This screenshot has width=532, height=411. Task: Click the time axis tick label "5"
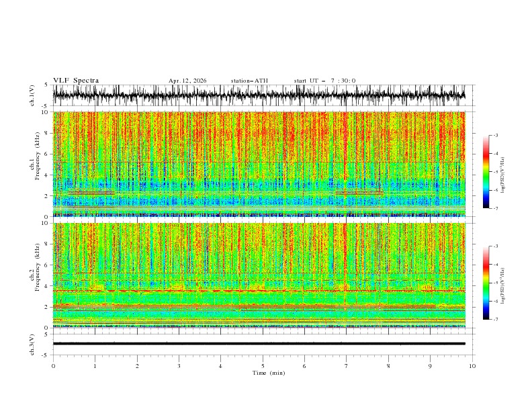[263, 366]
